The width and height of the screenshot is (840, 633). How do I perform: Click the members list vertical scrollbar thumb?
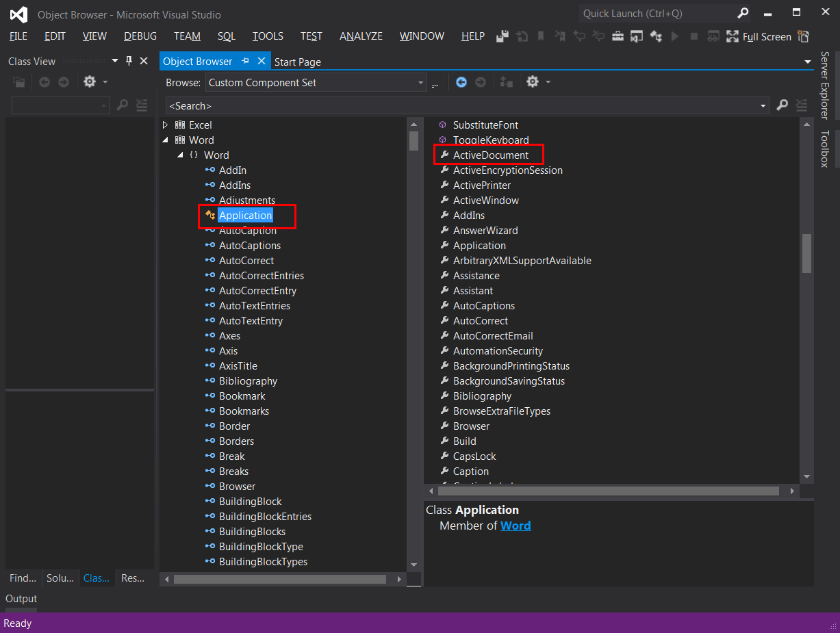(806, 253)
